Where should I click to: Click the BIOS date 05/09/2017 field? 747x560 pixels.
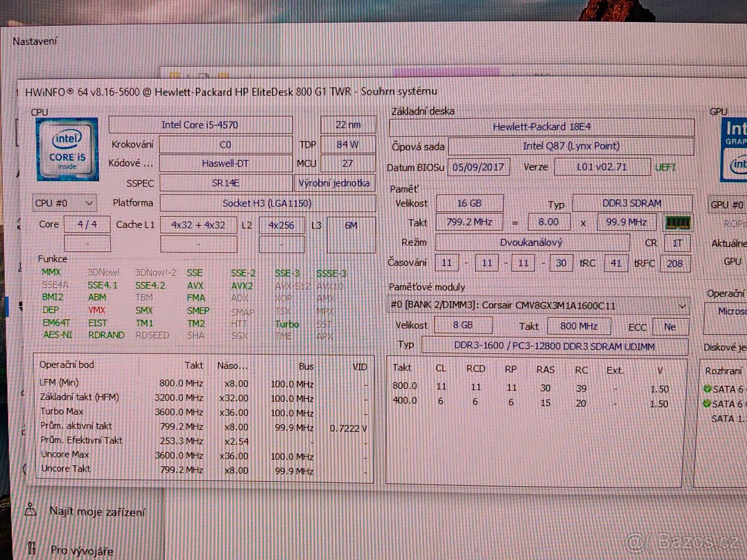pos(479,167)
